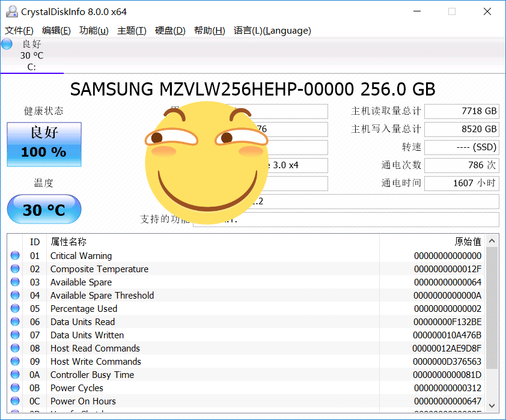Click the attribute list vertical scrollbar thumb
The image size is (506, 420).
point(492,308)
